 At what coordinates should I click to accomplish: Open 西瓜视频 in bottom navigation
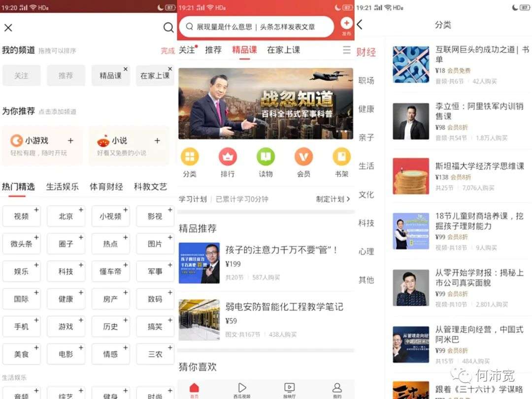click(x=242, y=390)
